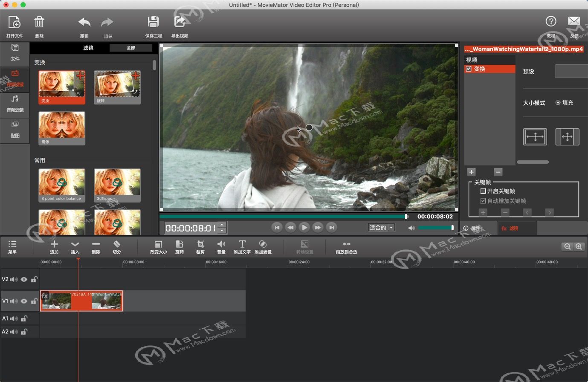Click the fit-with-side-bars size button
This screenshot has height=382, width=588.
pyautogui.click(x=567, y=137)
